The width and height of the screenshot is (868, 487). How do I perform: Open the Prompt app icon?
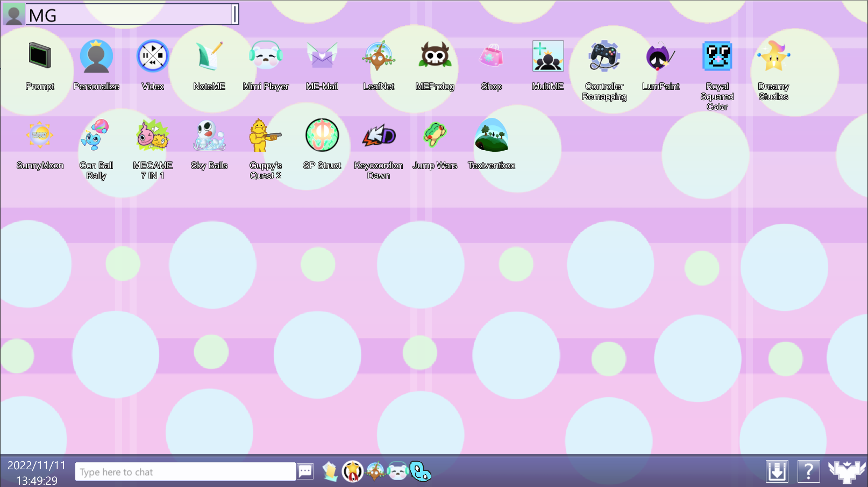click(x=40, y=56)
